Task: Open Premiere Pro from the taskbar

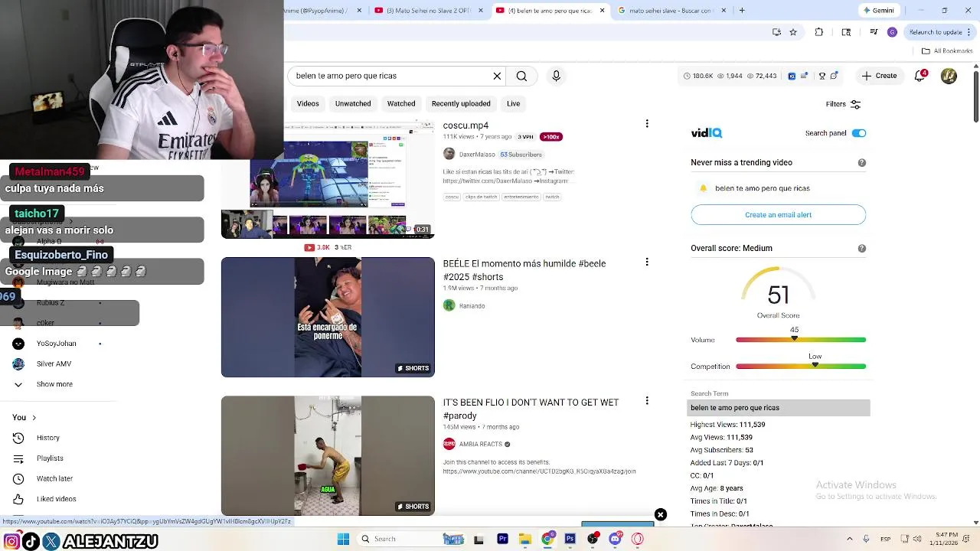Action: click(x=502, y=539)
